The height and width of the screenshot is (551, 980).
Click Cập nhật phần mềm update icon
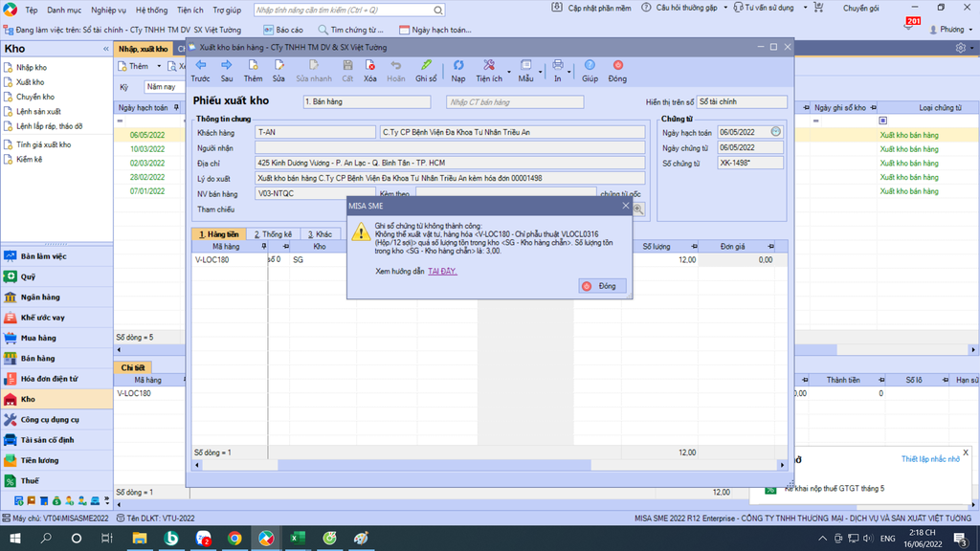(x=557, y=8)
